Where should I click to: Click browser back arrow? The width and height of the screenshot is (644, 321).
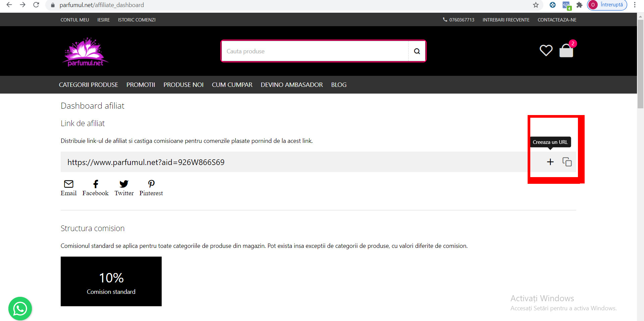point(9,5)
